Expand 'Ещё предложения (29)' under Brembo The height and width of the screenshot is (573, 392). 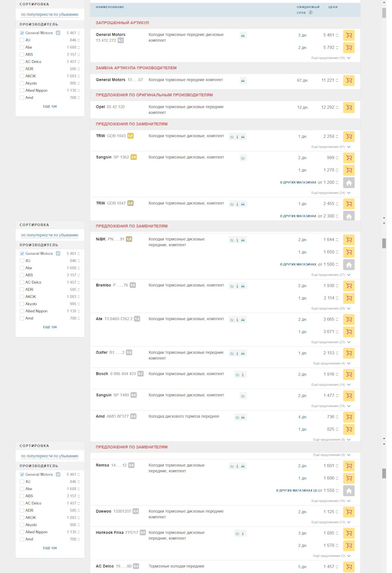pos(331,309)
